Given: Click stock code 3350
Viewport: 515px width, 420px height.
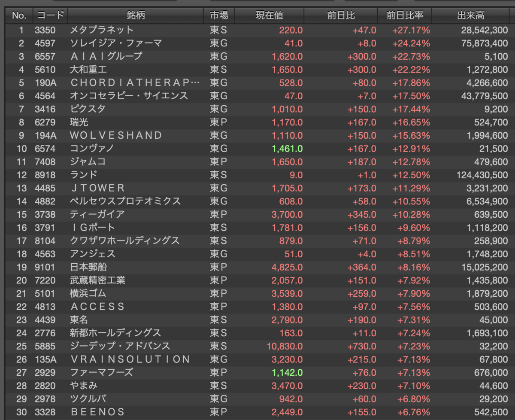Looking at the screenshot, I should (x=45, y=30).
